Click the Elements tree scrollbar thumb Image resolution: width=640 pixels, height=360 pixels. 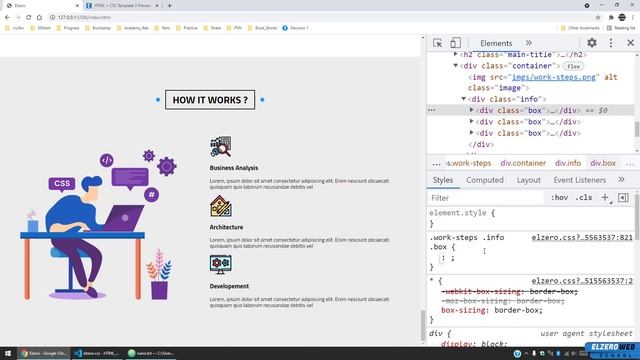tap(637, 129)
